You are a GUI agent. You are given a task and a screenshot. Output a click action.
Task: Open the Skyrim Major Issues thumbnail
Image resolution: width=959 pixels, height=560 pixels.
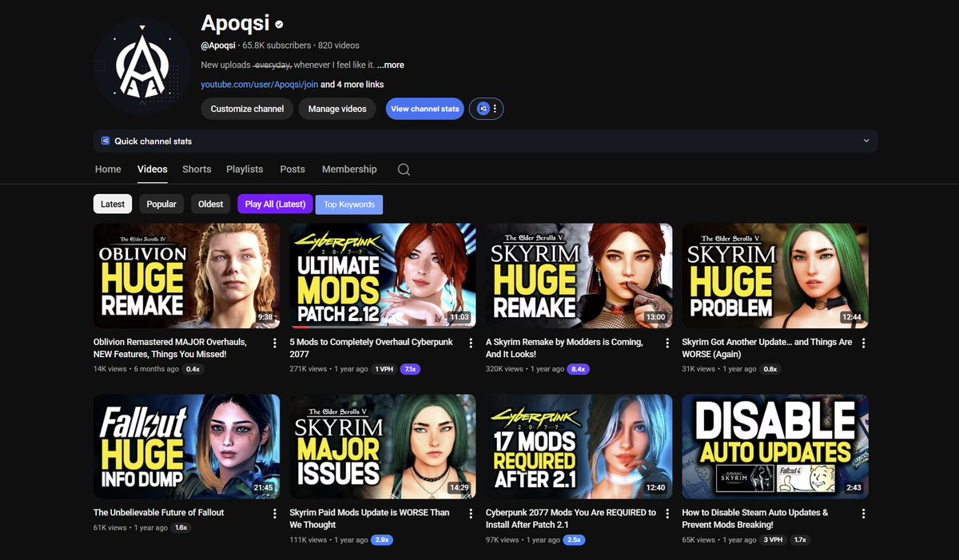(x=383, y=447)
